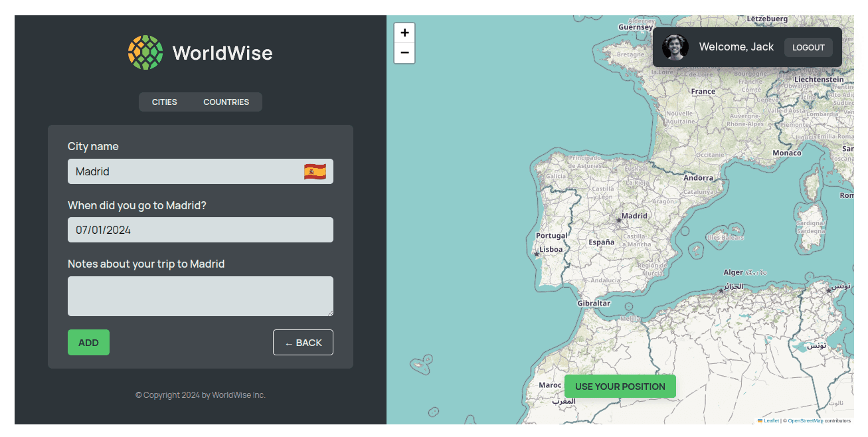Viewport: 868px width, 437px height.
Task: Click the Guernsey label on the map
Action: pos(635,27)
